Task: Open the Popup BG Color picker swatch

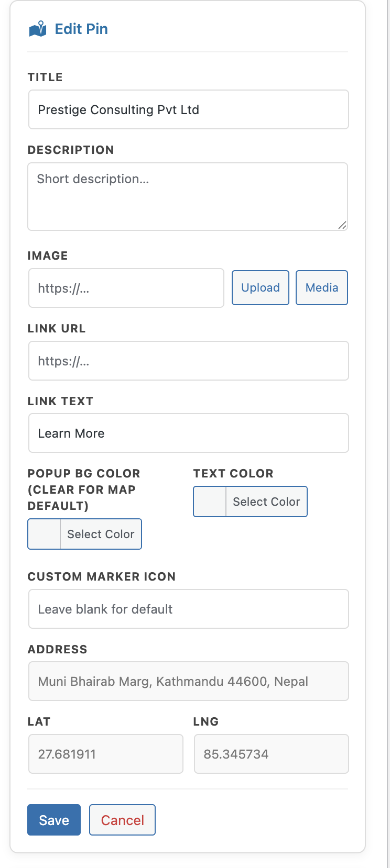Action: click(44, 533)
